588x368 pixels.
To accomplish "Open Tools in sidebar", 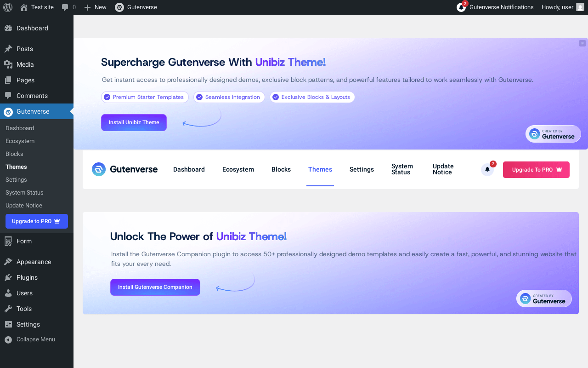I will (x=37, y=309).
